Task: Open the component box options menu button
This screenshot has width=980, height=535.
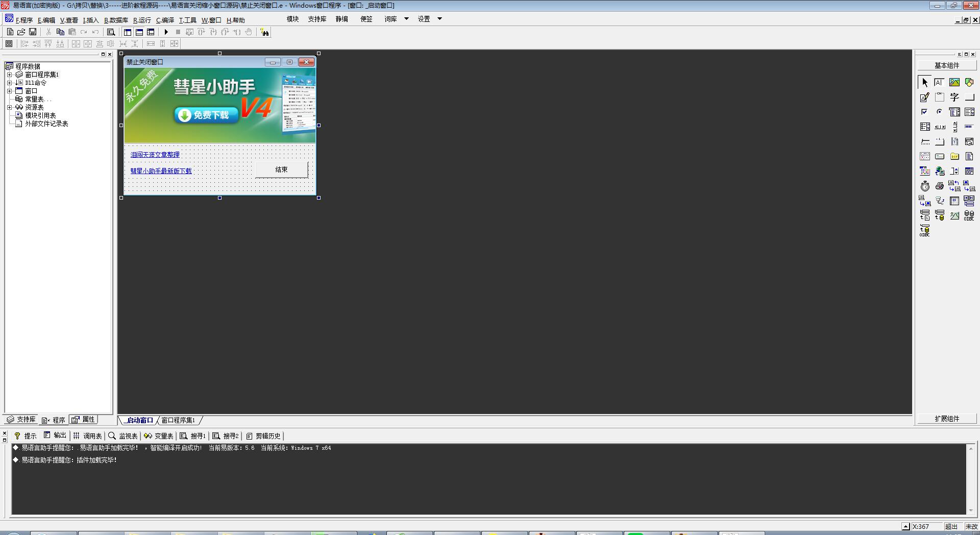Action: click(960, 54)
